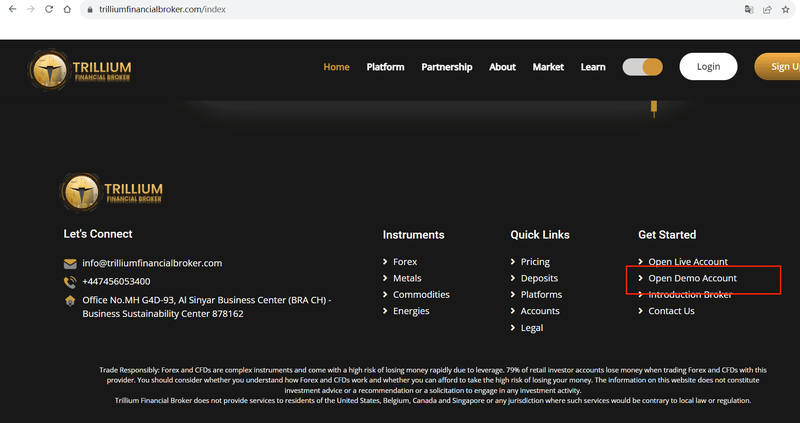Click the house address icon

(70, 301)
